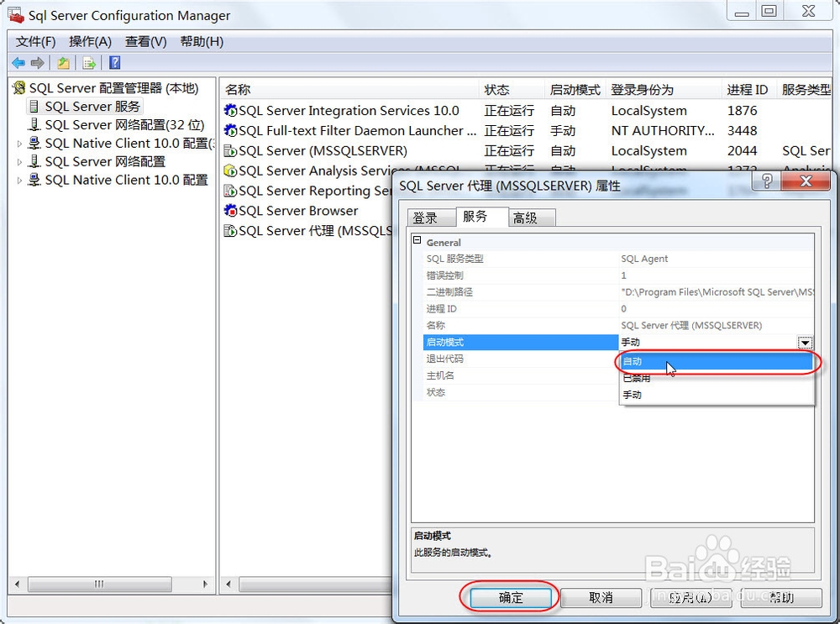Click the SQL Server Browser service icon
The width and height of the screenshot is (840, 624).
click(230, 211)
